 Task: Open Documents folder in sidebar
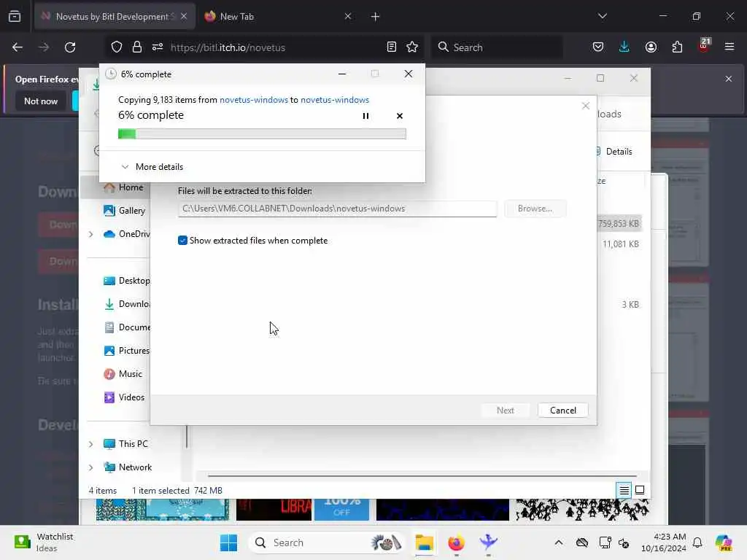[126, 327]
